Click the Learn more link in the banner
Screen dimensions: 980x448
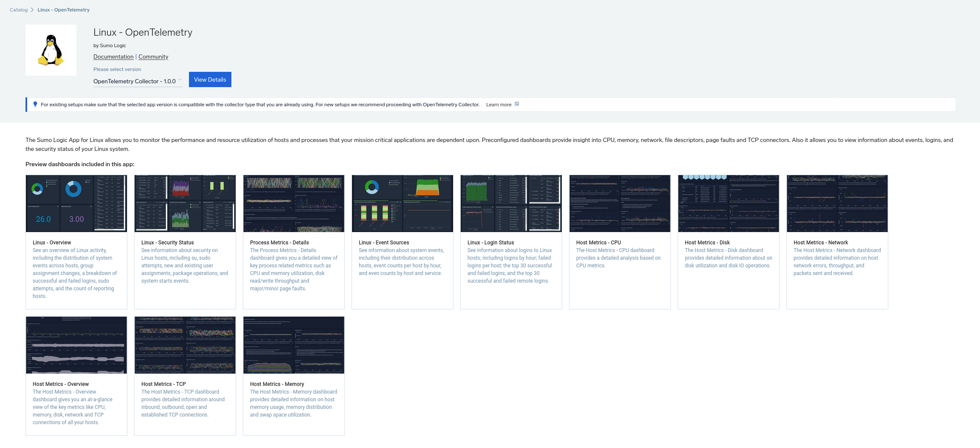pyautogui.click(x=499, y=104)
